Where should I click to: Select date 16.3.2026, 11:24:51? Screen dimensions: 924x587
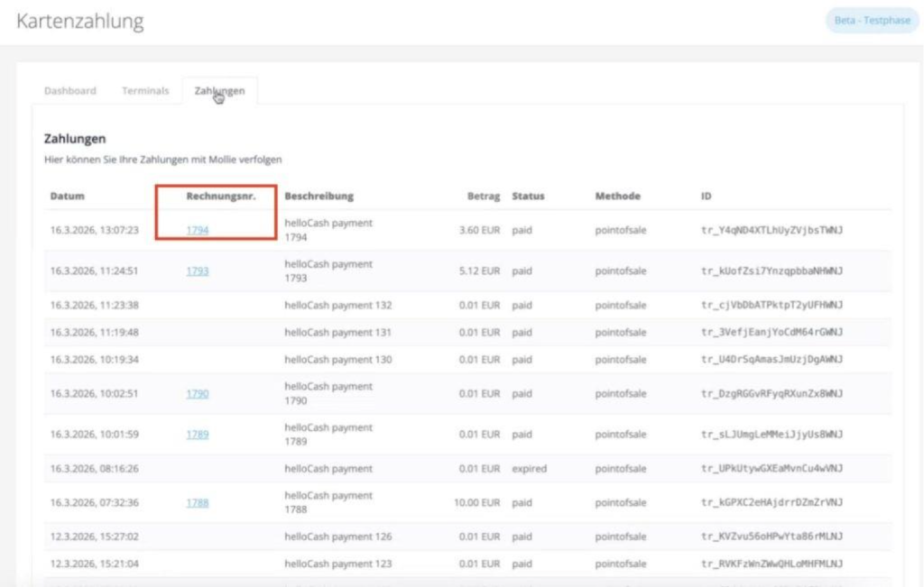click(94, 271)
